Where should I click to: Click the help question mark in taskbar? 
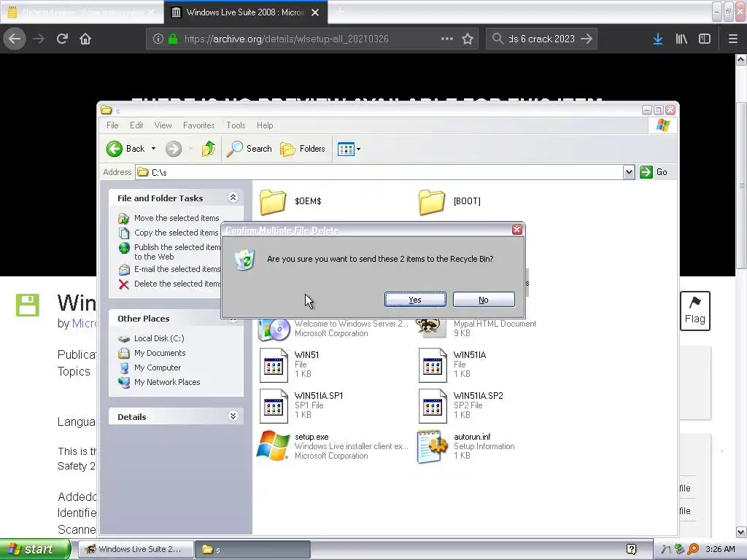[x=631, y=549]
